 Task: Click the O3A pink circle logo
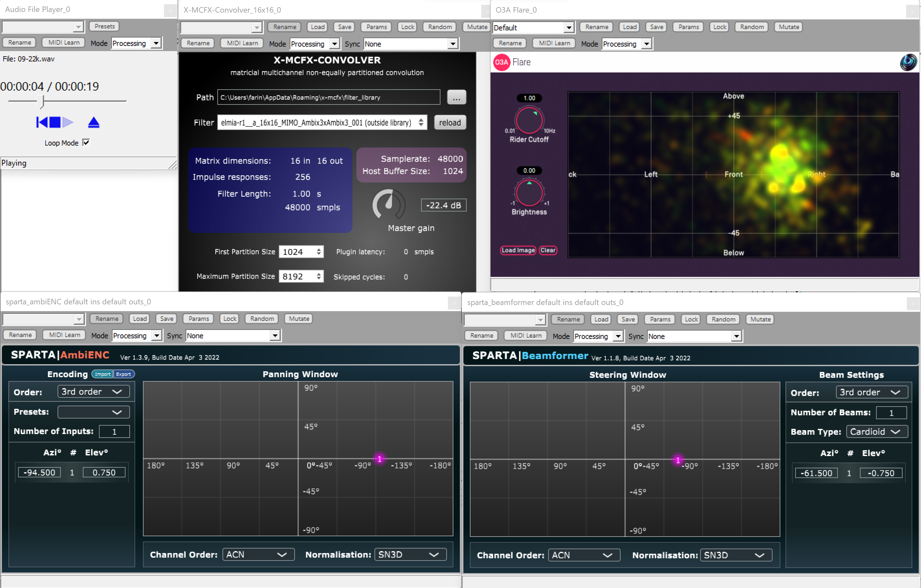tap(502, 62)
